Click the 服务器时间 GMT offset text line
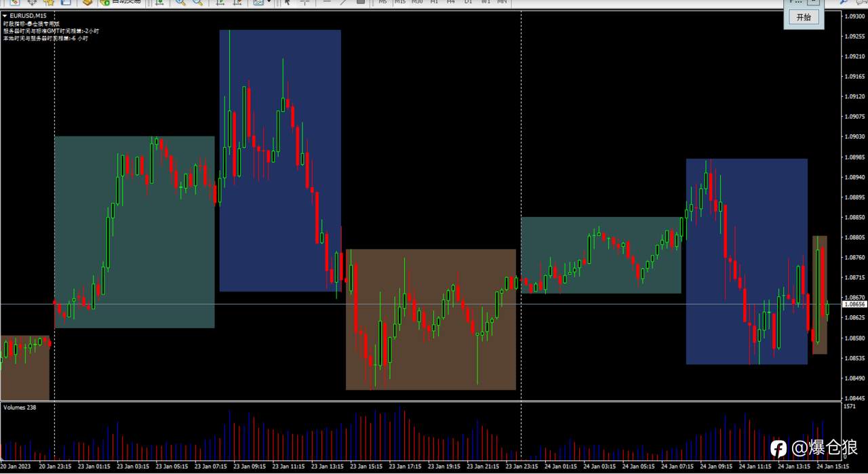Screen dimensions: 868x474 [51, 31]
